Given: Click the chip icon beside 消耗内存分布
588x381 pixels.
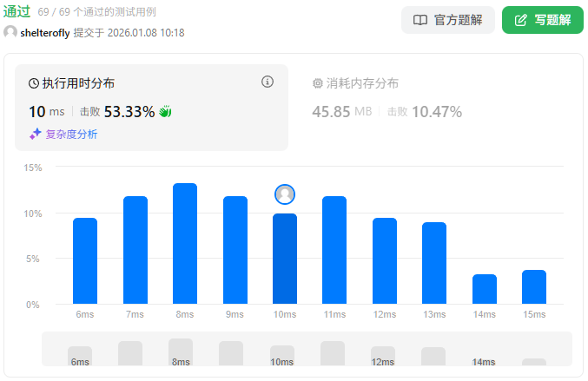Looking at the screenshot, I should pos(317,83).
